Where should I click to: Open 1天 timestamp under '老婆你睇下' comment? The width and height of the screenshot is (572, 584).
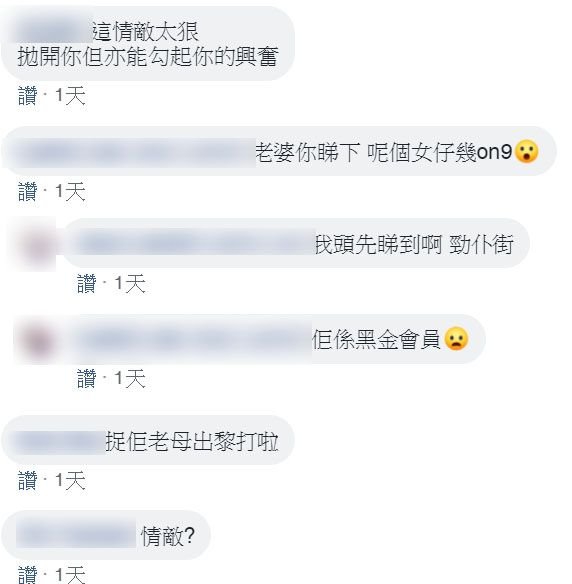tap(70, 191)
